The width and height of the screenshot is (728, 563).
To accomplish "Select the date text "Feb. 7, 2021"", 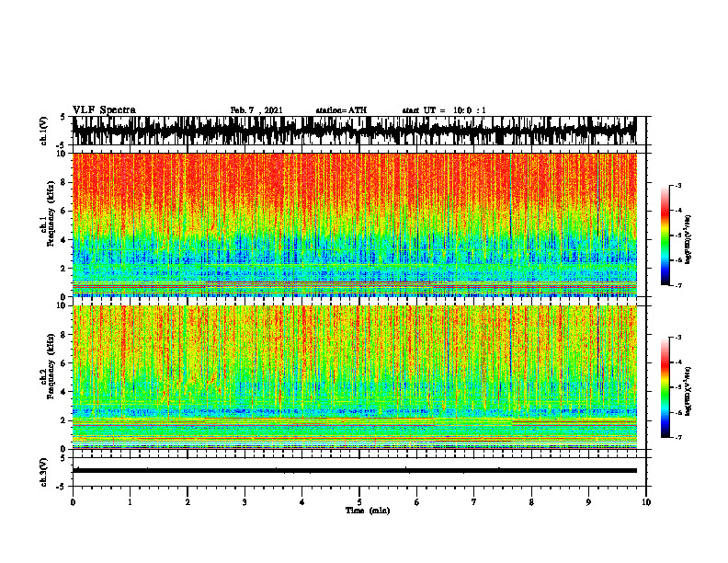I will pos(256,110).
